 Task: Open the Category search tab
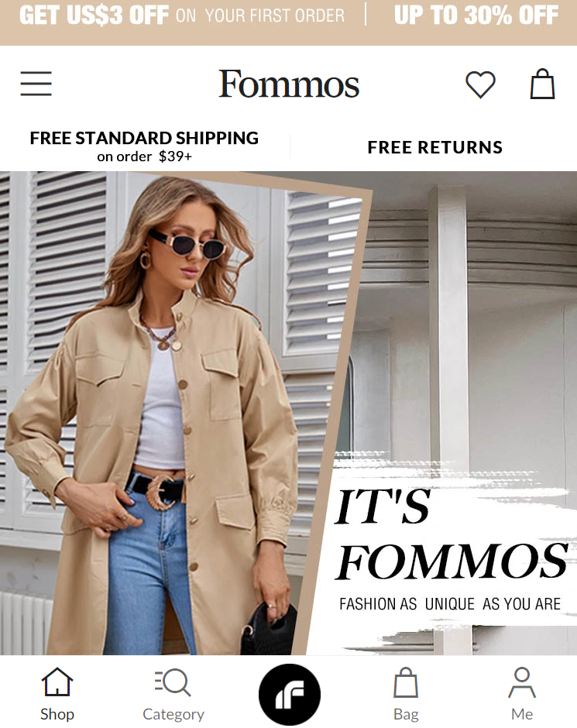point(173,694)
